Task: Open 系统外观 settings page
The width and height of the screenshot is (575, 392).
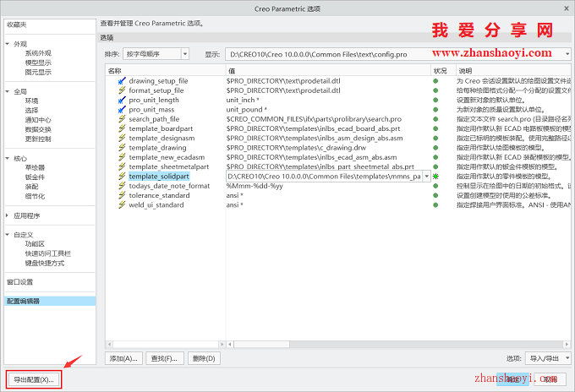Action: tap(38, 53)
